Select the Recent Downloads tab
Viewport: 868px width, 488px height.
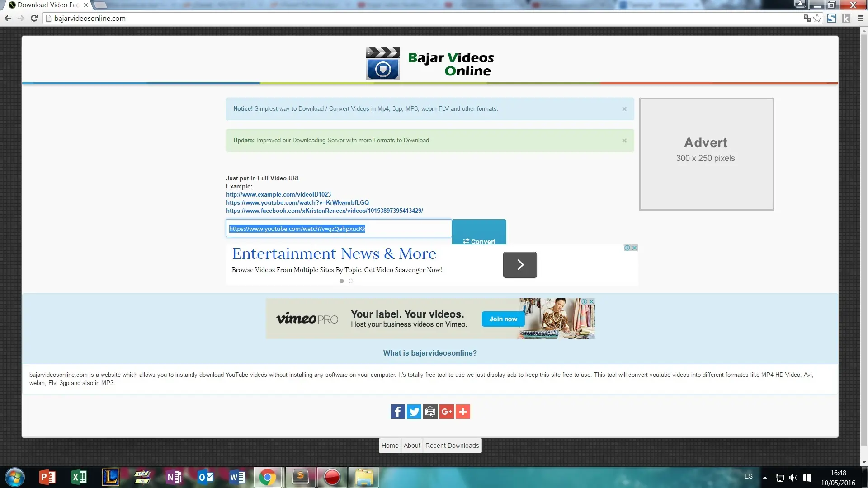tap(452, 446)
